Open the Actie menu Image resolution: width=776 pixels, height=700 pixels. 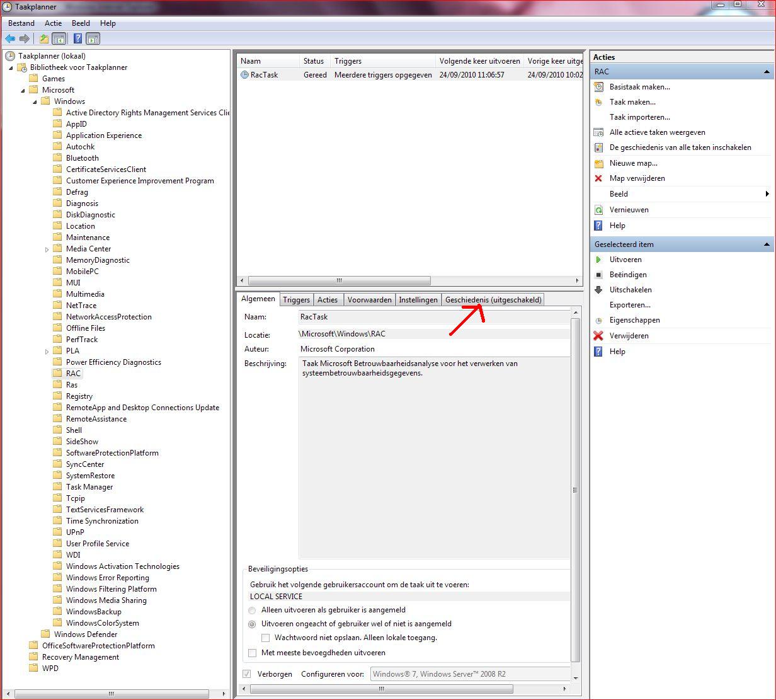point(54,23)
